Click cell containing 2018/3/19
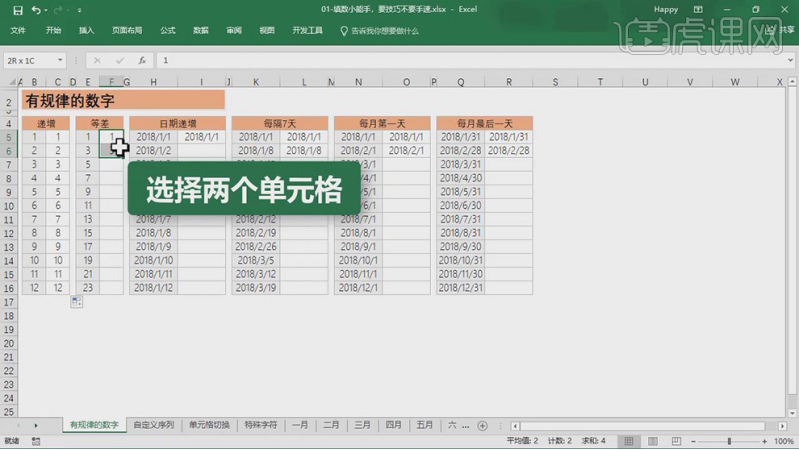This screenshot has height=450, width=799. [256, 288]
